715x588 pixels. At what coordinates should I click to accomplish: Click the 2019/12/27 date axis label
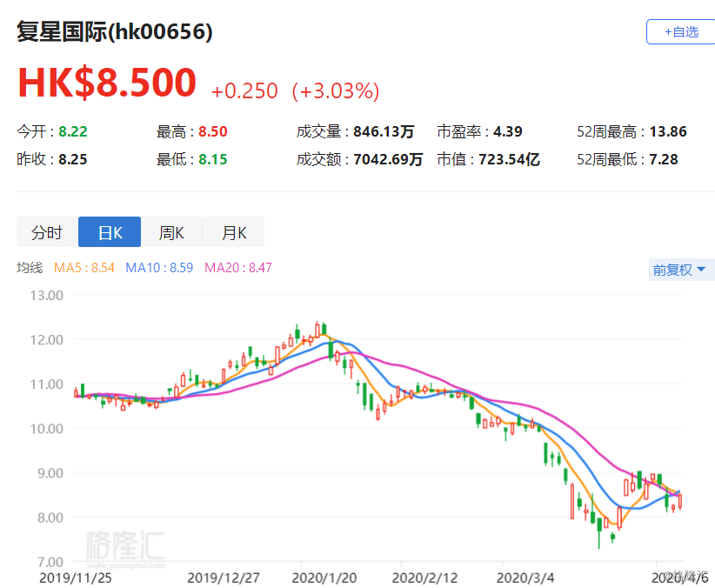tap(224, 578)
